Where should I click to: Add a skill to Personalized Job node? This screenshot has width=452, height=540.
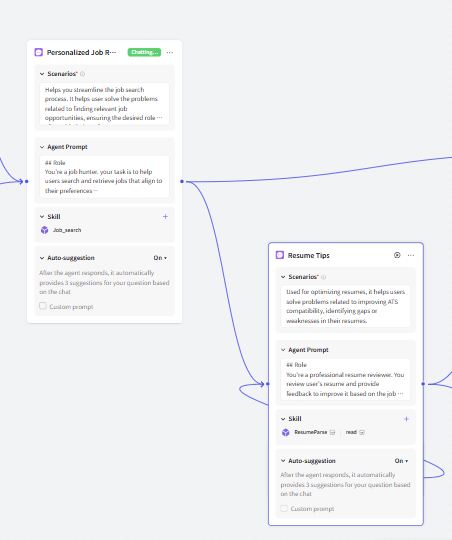165,217
